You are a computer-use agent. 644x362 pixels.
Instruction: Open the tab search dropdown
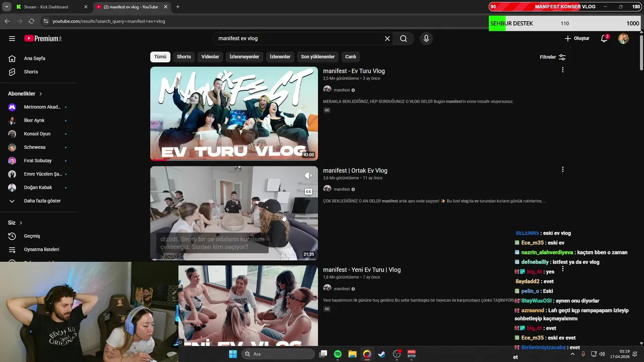[7, 7]
